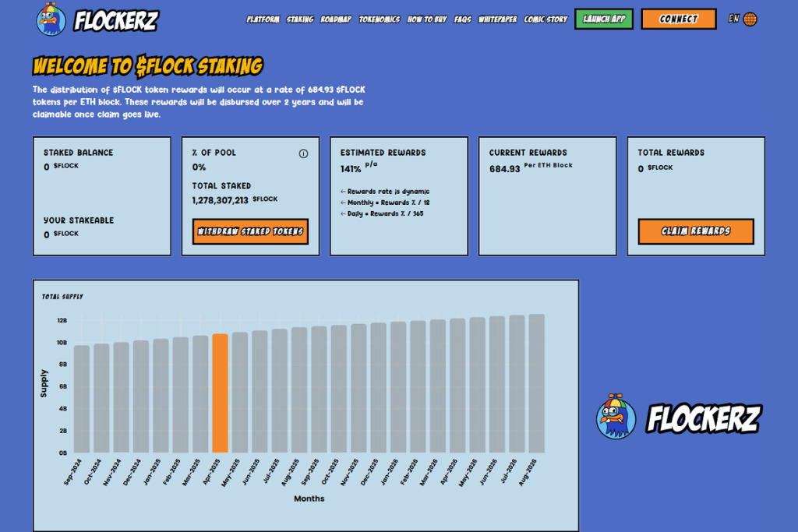
Task: Select Tokenomics in the navigation
Action: [x=380, y=19]
